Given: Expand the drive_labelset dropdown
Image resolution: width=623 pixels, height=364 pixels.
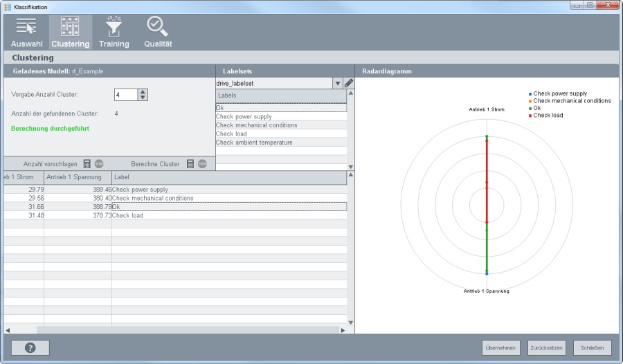Looking at the screenshot, I should [338, 83].
